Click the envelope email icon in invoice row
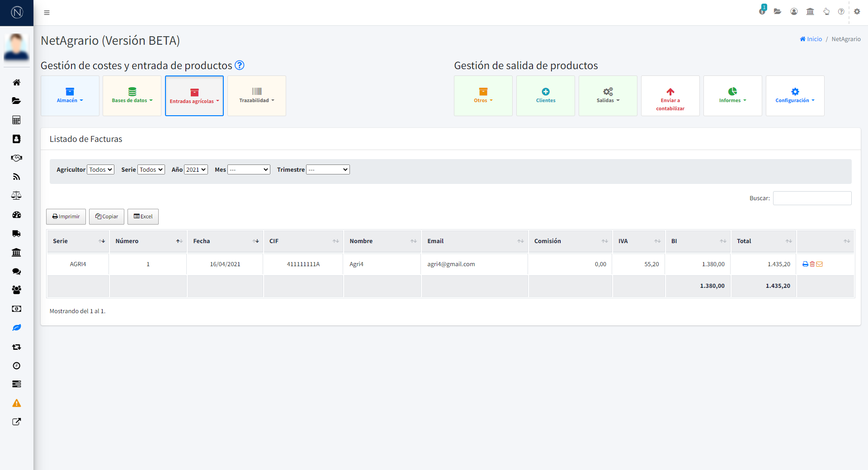Image resolution: width=868 pixels, height=470 pixels. click(820, 264)
